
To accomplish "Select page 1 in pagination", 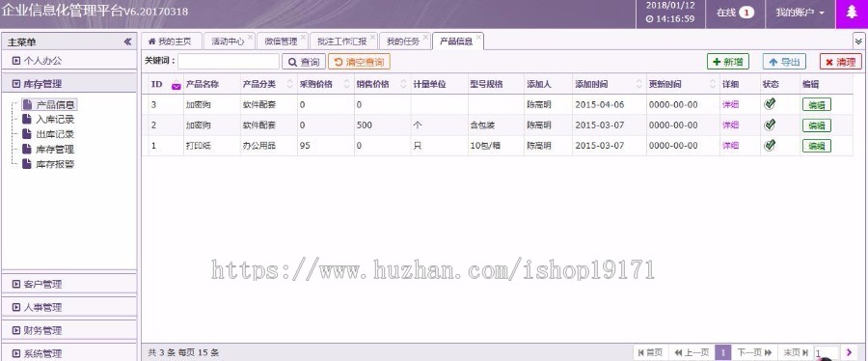I will 723,352.
